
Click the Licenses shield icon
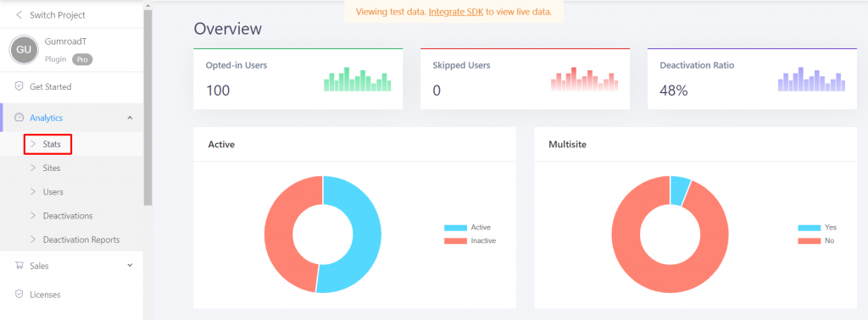click(x=19, y=295)
